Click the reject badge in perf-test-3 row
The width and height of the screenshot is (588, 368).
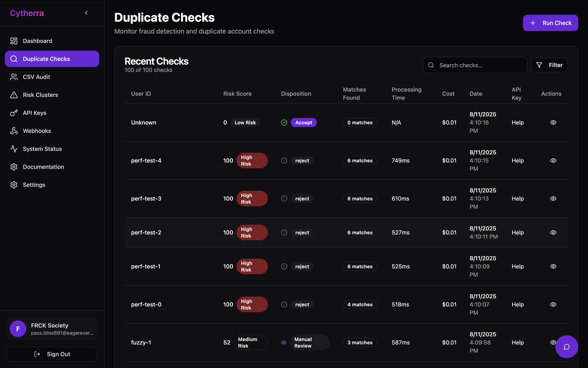pos(302,199)
